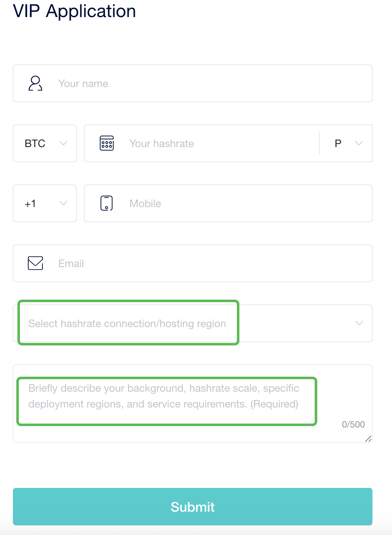Click the calculator icon beside Your hashrate
Image resolution: width=392 pixels, height=535 pixels.
click(107, 143)
